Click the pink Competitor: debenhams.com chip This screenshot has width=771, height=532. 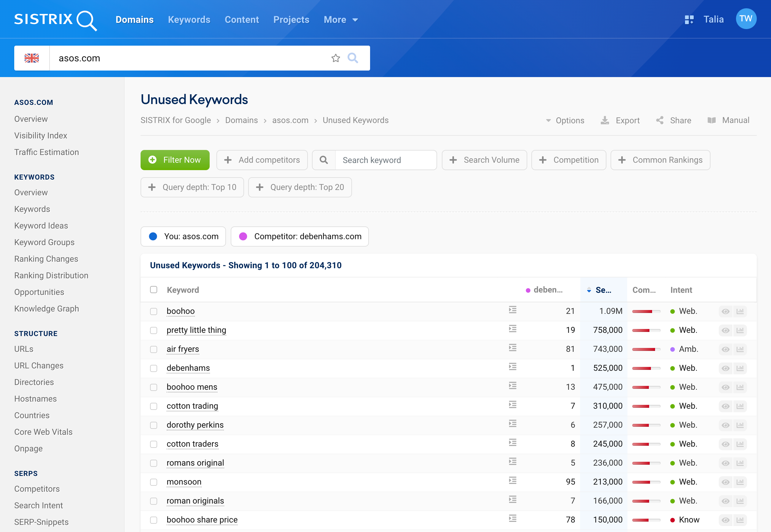point(300,237)
